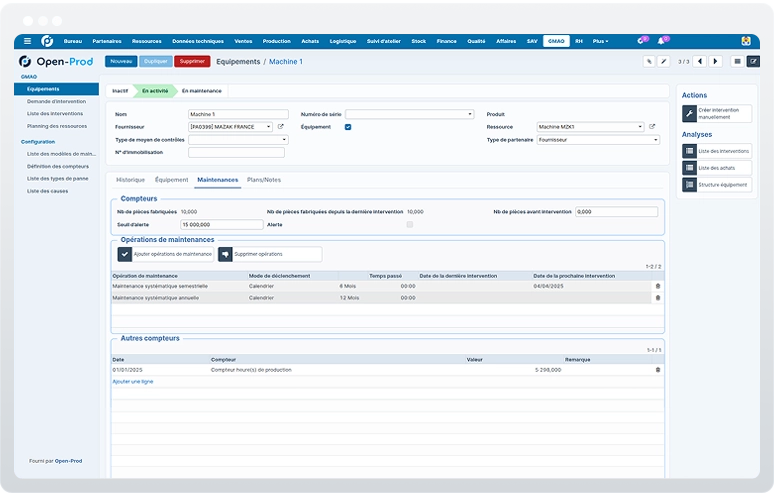Switch to list view icon
The image size is (774, 493).
tap(737, 61)
